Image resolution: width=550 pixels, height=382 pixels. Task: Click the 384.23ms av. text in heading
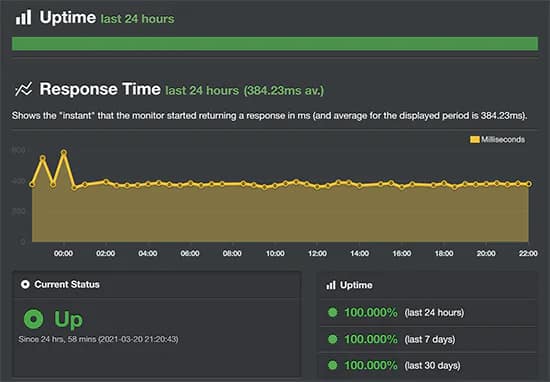tap(284, 91)
